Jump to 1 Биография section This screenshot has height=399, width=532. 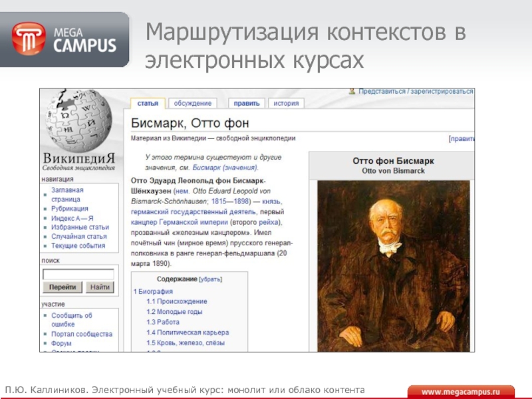(153, 291)
